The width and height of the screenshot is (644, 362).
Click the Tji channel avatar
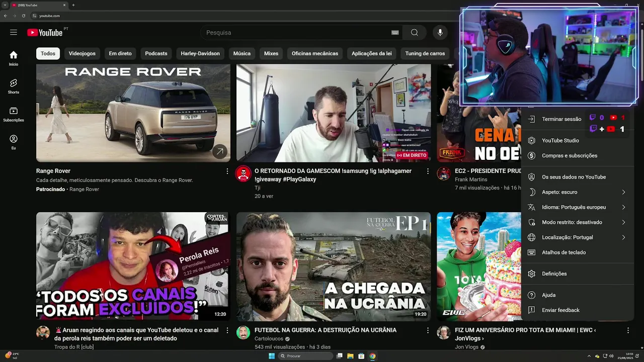tap(244, 174)
